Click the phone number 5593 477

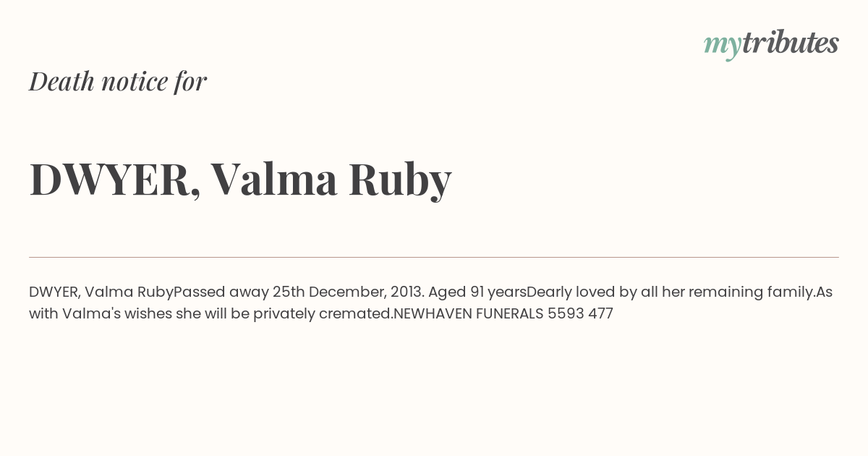coord(580,314)
